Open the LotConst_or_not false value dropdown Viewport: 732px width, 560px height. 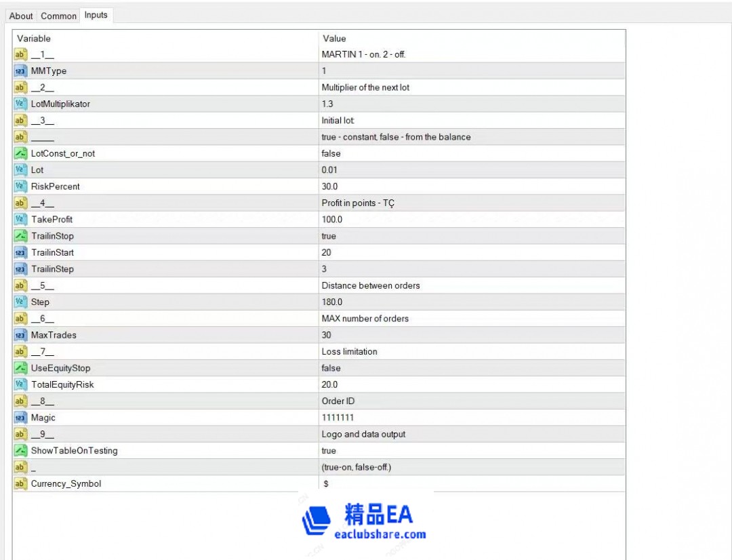click(331, 153)
